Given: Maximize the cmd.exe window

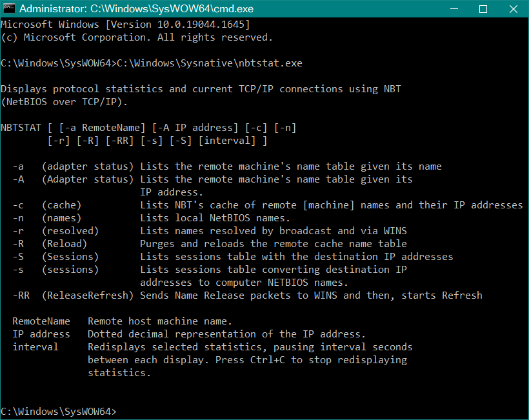Looking at the screenshot, I should [x=483, y=10].
